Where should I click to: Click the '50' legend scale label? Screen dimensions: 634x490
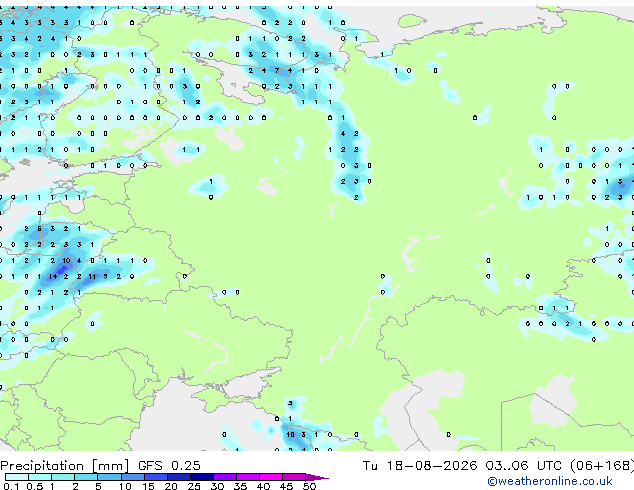click(x=309, y=486)
